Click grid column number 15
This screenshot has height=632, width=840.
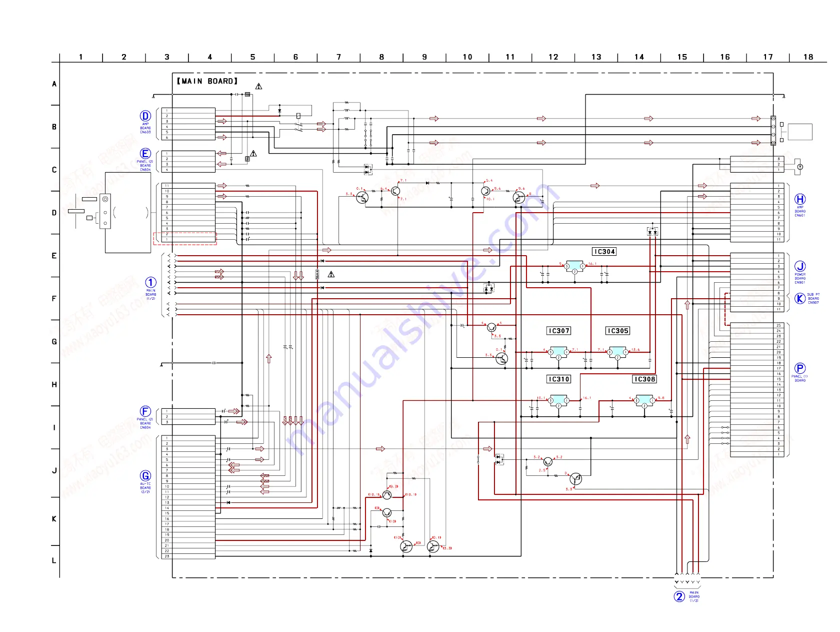pos(682,57)
